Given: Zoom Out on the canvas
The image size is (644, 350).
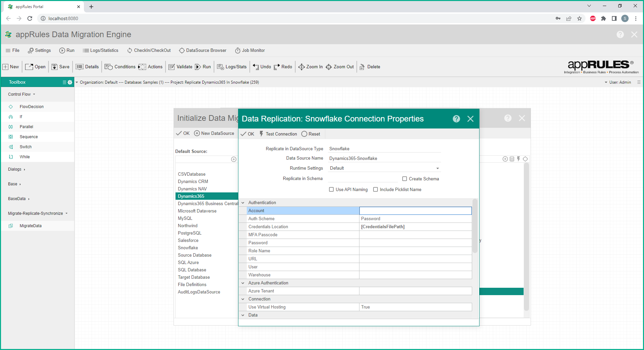Looking at the screenshot, I should click(x=340, y=67).
